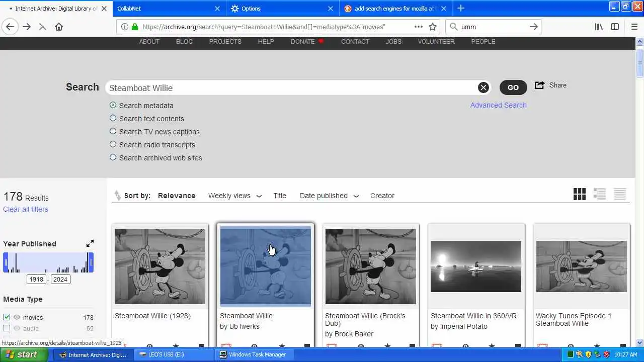Click right handle of year range slider
Screen dimensions: 644x362
click(91, 262)
